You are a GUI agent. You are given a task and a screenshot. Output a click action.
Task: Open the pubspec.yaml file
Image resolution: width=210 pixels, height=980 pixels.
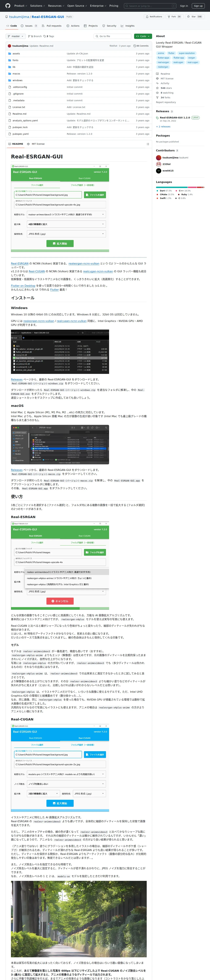point(21,134)
